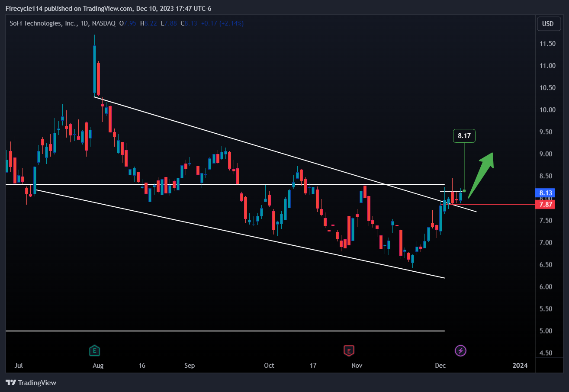Image resolution: width=569 pixels, height=392 pixels.
Task: Click the Dec label on time axis
Action: (x=440, y=366)
